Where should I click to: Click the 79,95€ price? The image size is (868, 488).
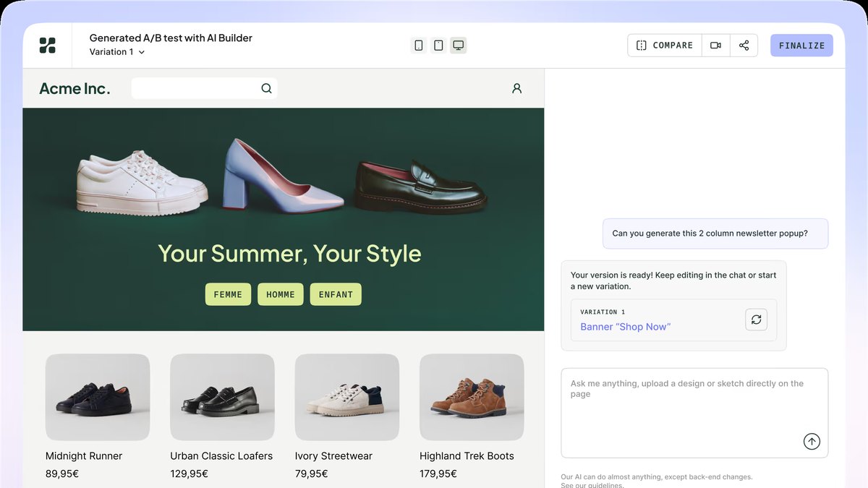(311, 474)
